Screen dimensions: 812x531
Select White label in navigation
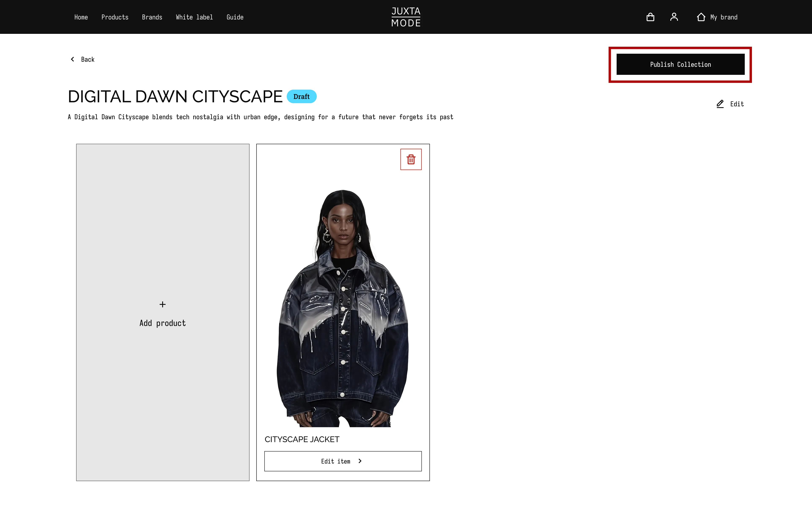tap(194, 17)
